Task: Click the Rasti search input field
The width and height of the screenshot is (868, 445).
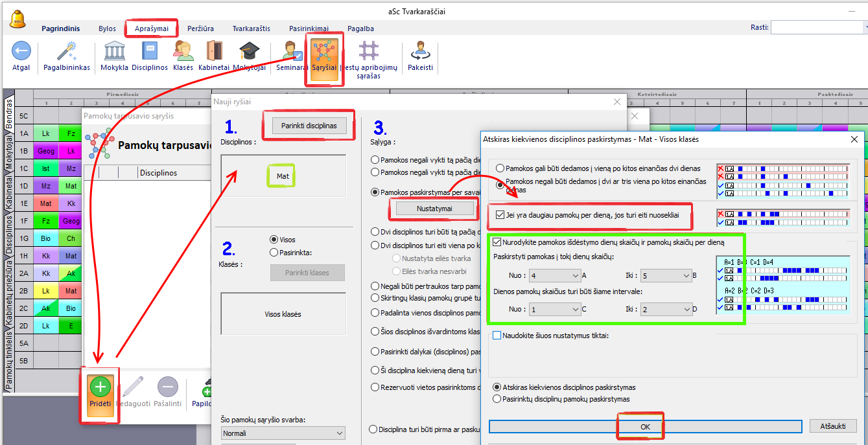Action: [x=817, y=27]
